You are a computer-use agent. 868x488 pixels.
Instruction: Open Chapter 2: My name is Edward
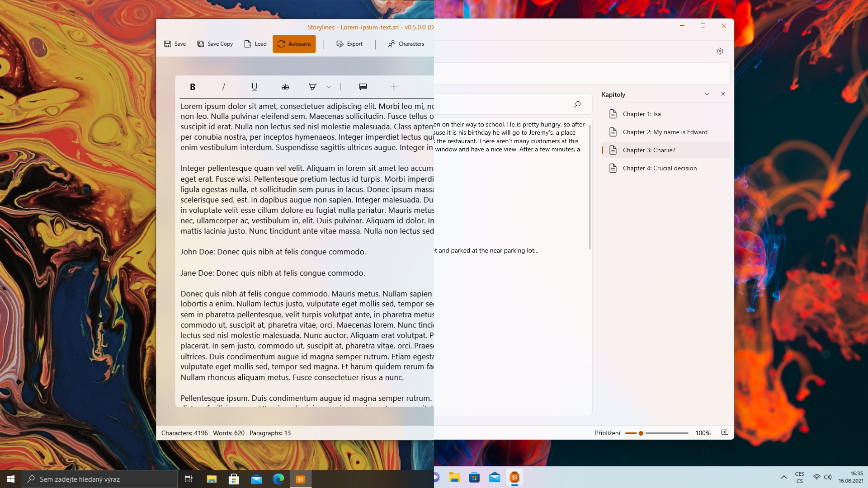665,132
